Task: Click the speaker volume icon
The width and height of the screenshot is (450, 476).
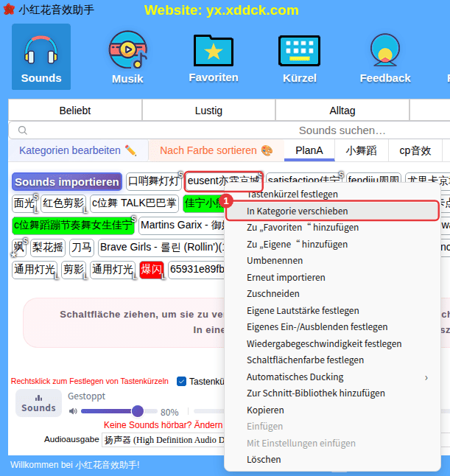Action: pos(73,411)
